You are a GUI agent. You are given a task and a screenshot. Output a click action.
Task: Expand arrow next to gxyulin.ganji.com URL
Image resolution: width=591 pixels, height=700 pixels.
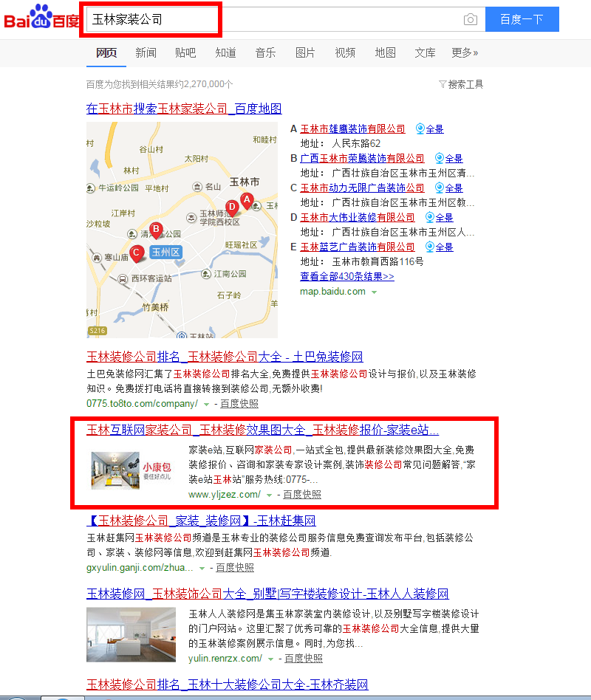[202, 569]
